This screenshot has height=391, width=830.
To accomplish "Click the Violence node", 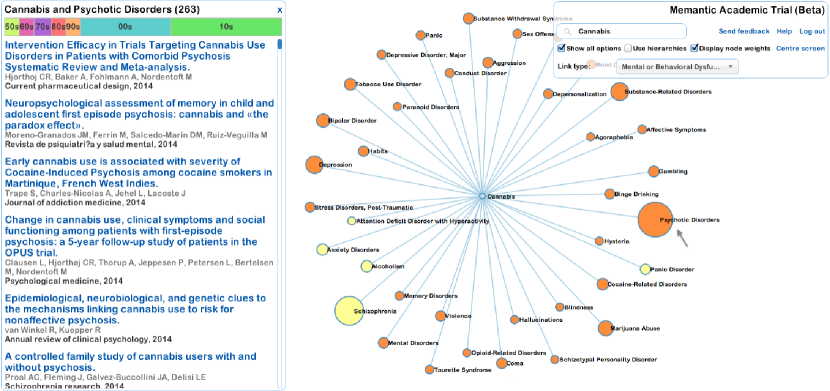I will [440, 316].
